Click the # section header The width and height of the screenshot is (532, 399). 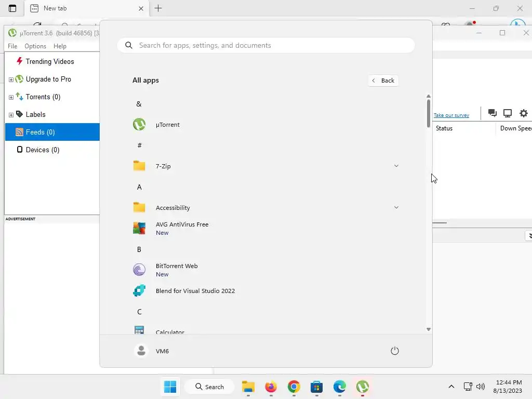click(x=139, y=145)
